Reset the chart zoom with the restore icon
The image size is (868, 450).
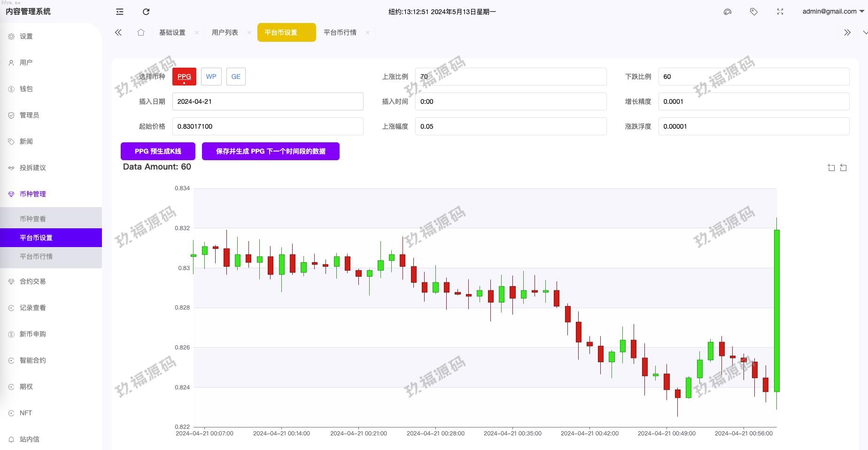pyautogui.click(x=844, y=168)
